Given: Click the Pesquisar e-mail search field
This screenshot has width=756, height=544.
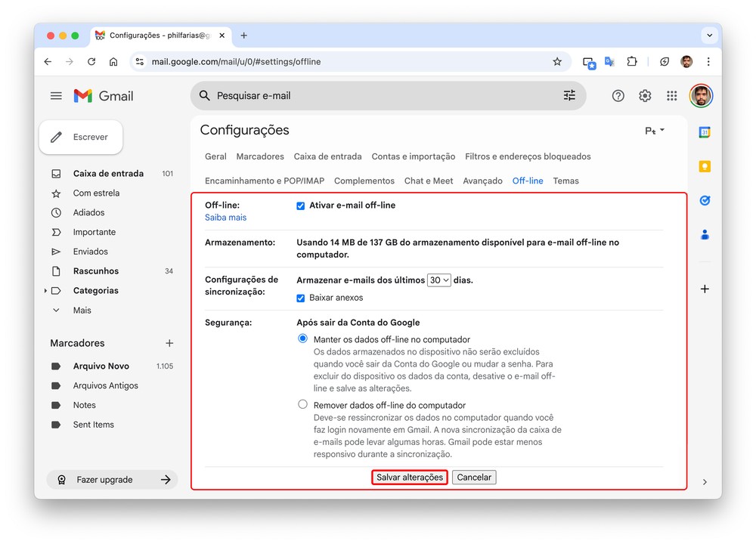Looking at the screenshot, I should coord(378,96).
